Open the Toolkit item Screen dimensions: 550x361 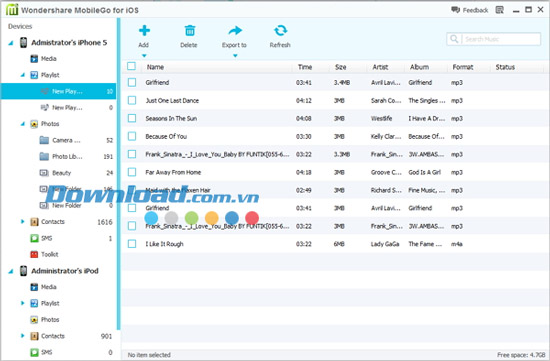click(49, 254)
